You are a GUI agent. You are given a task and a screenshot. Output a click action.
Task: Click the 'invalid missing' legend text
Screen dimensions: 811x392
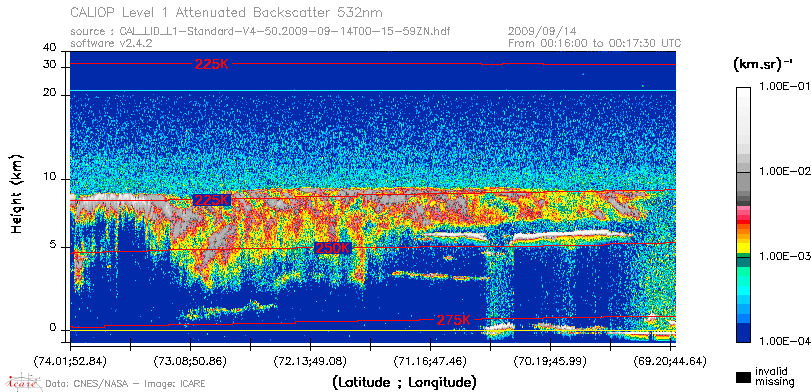pyautogui.click(x=774, y=376)
